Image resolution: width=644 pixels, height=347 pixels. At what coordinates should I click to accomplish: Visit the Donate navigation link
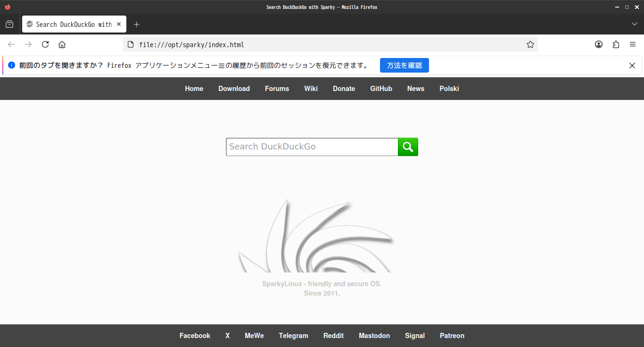click(344, 89)
